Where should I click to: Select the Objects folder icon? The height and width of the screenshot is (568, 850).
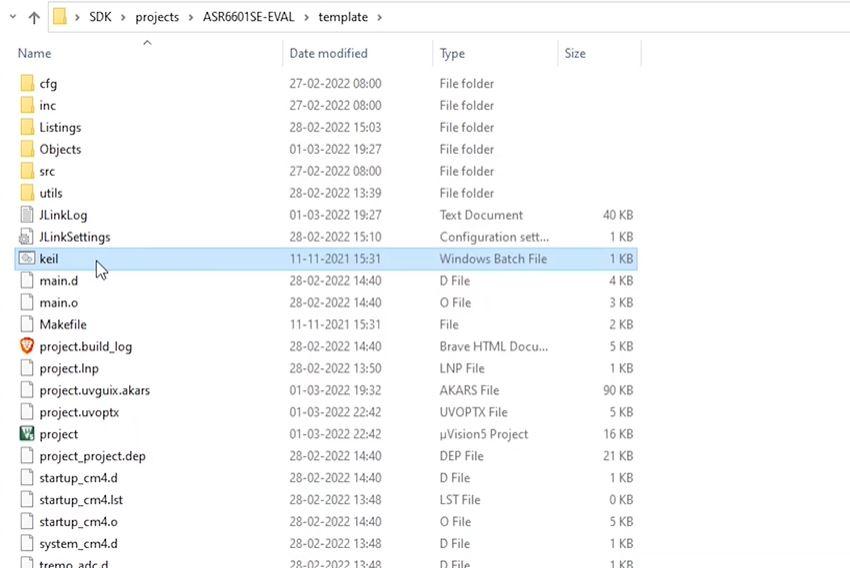(27, 149)
